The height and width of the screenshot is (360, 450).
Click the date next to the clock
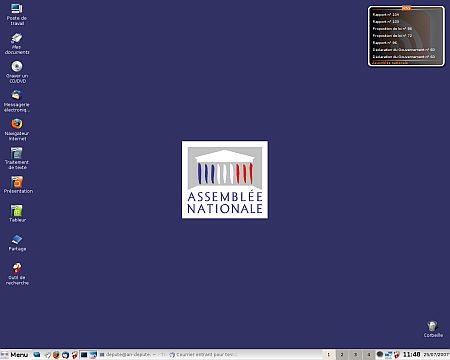click(x=436, y=354)
